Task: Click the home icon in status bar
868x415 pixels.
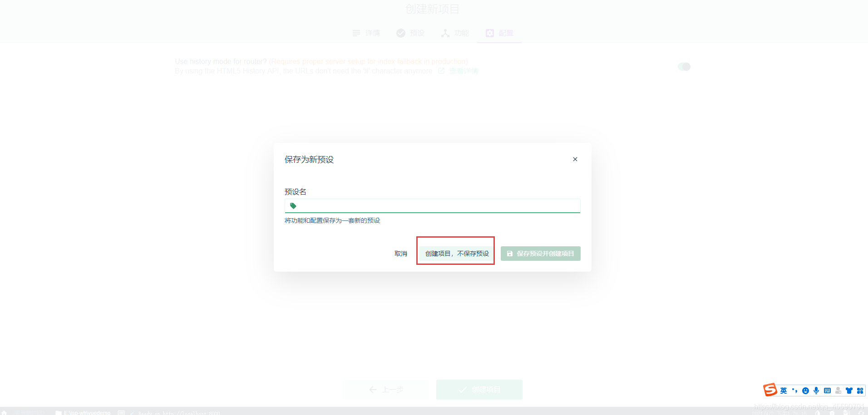Action: 5,412
